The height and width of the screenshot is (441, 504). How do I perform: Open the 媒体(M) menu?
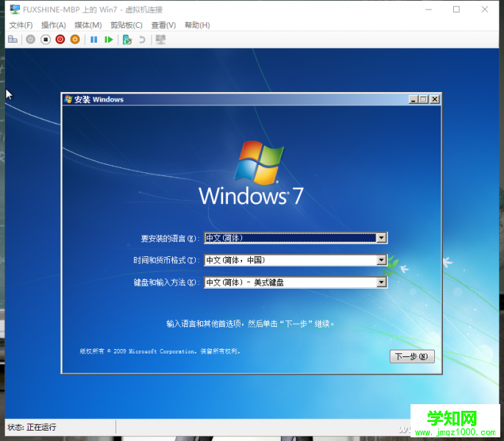point(88,25)
